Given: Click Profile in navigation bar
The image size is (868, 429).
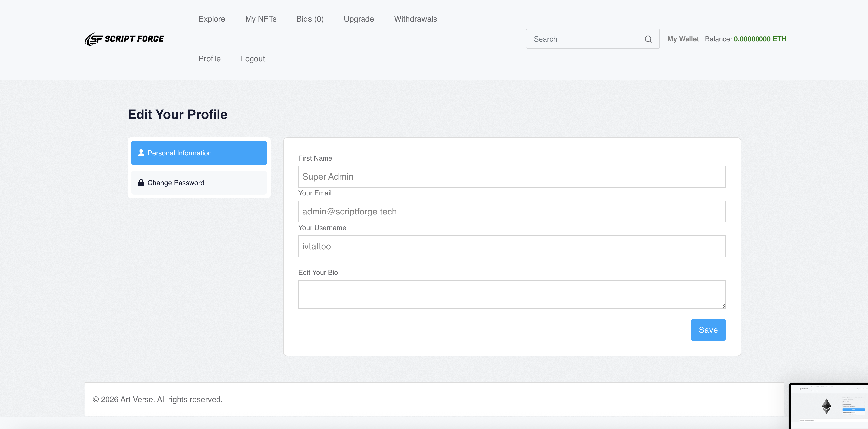Looking at the screenshot, I should pos(209,59).
